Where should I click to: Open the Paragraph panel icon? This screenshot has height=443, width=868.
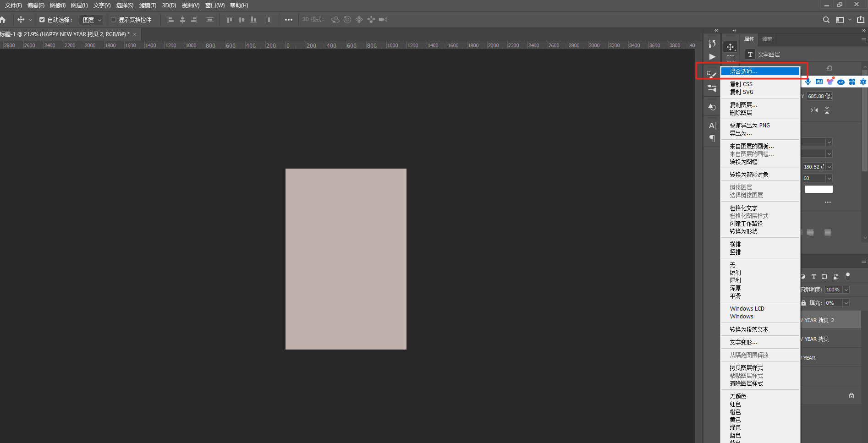tap(712, 138)
